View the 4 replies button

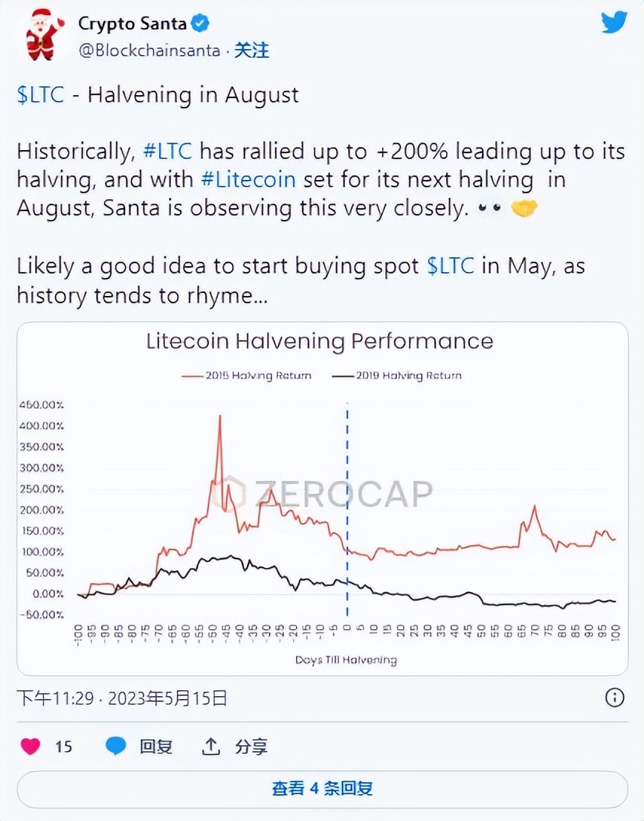tap(322, 789)
